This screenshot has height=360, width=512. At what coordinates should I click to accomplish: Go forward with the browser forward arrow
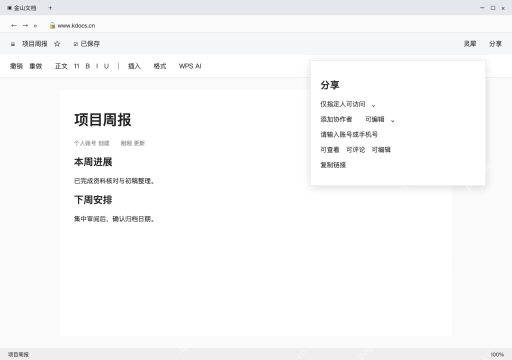[x=25, y=25]
